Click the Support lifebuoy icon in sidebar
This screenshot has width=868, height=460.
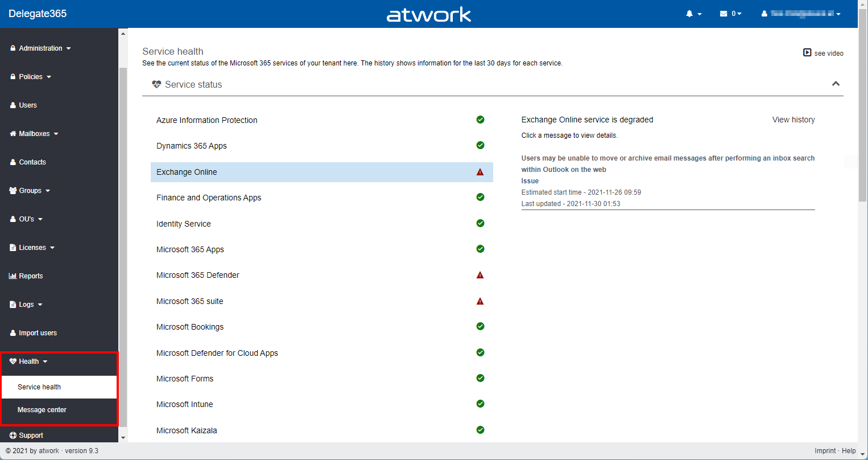[x=13, y=436]
